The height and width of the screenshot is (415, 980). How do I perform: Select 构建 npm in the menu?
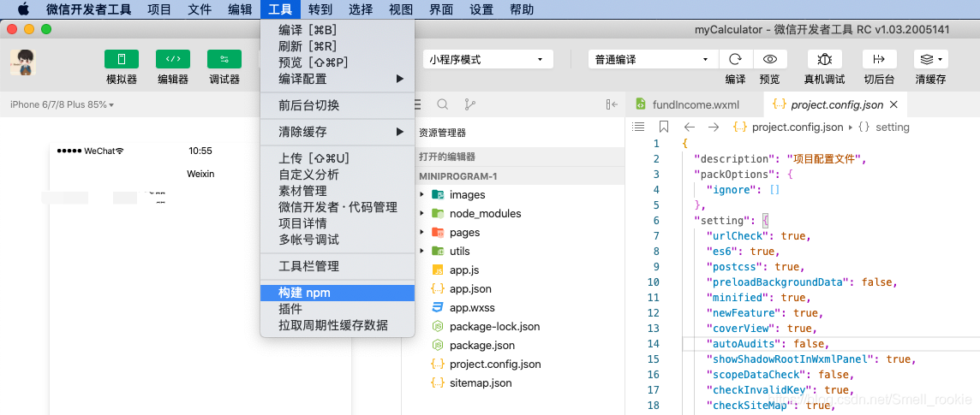coord(338,293)
